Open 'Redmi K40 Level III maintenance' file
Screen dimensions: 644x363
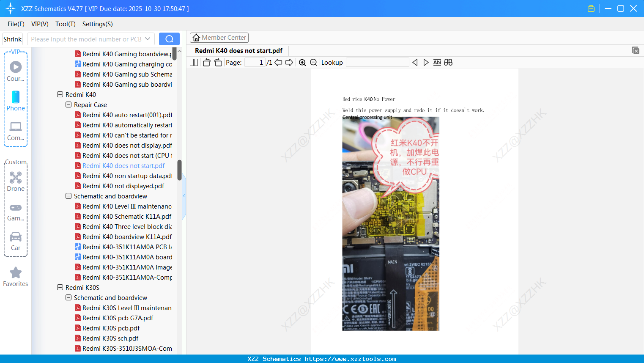(123, 206)
